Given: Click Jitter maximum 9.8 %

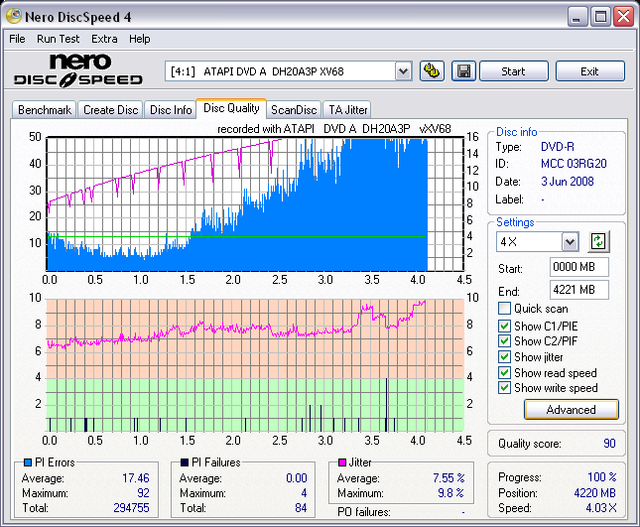Looking at the screenshot, I should (x=451, y=493).
